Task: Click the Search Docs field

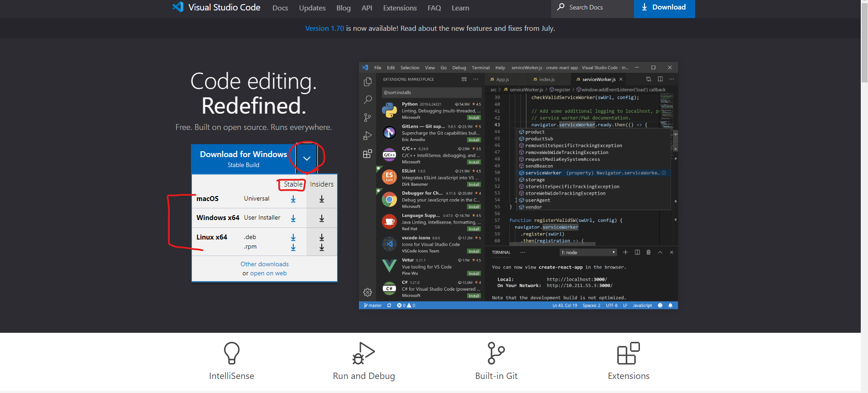Action: click(592, 8)
